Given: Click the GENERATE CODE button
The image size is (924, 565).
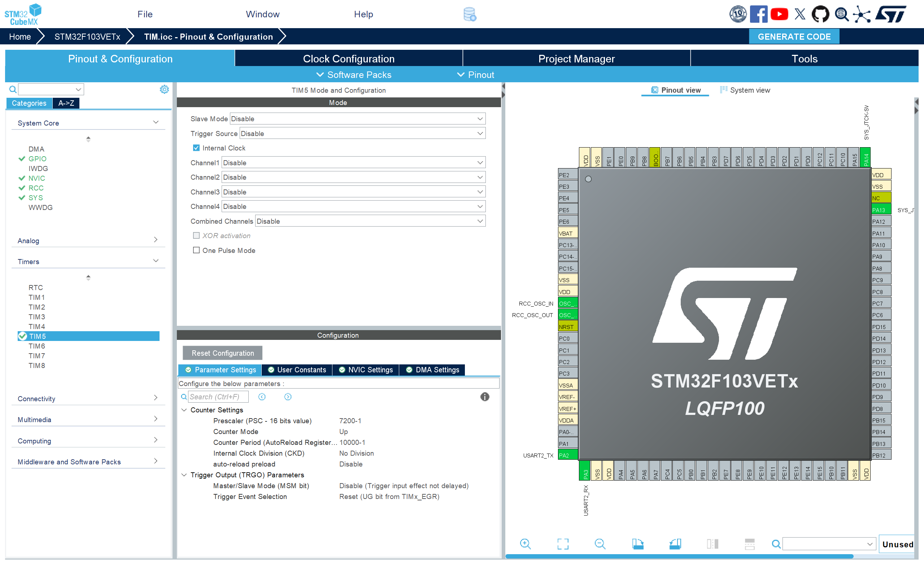Looking at the screenshot, I should point(794,37).
